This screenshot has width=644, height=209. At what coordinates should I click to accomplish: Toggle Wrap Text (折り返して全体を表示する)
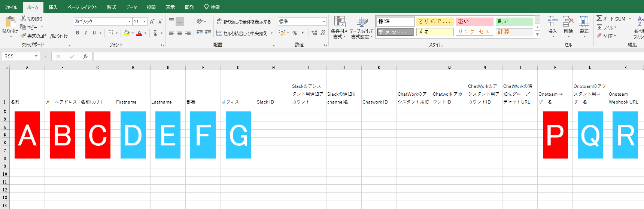click(244, 22)
